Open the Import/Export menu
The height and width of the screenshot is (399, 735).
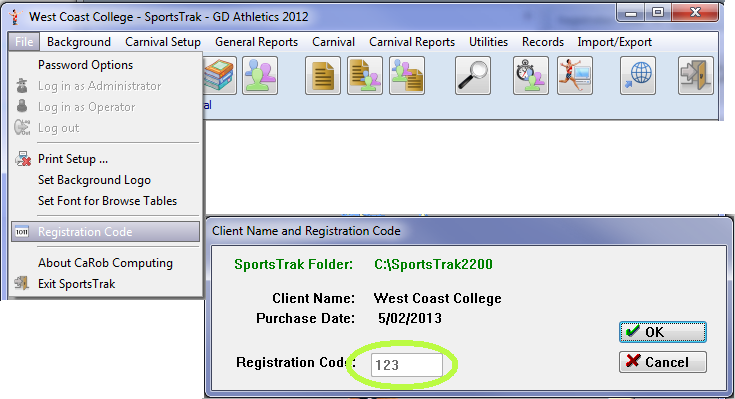[615, 42]
